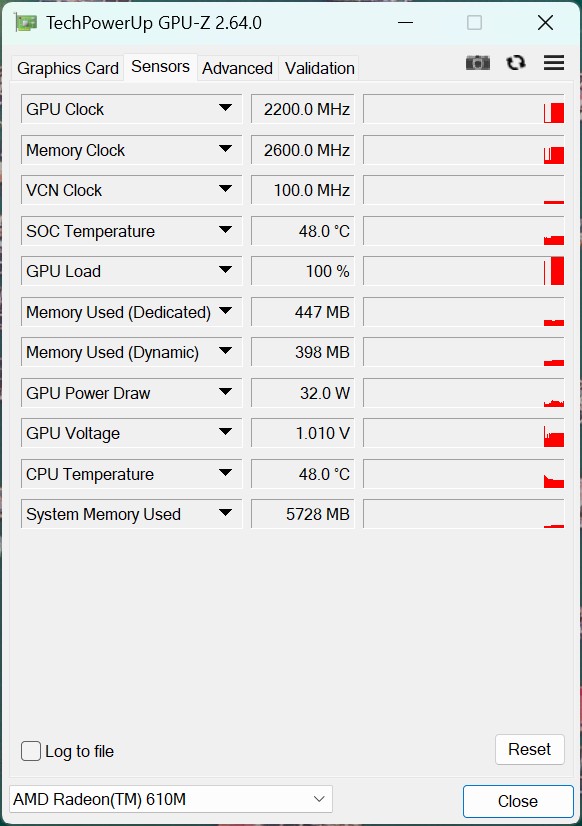The height and width of the screenshot is (826, 582).
Task: Open the Memory Clock dropdown arrow
Action: coord(225,149)
